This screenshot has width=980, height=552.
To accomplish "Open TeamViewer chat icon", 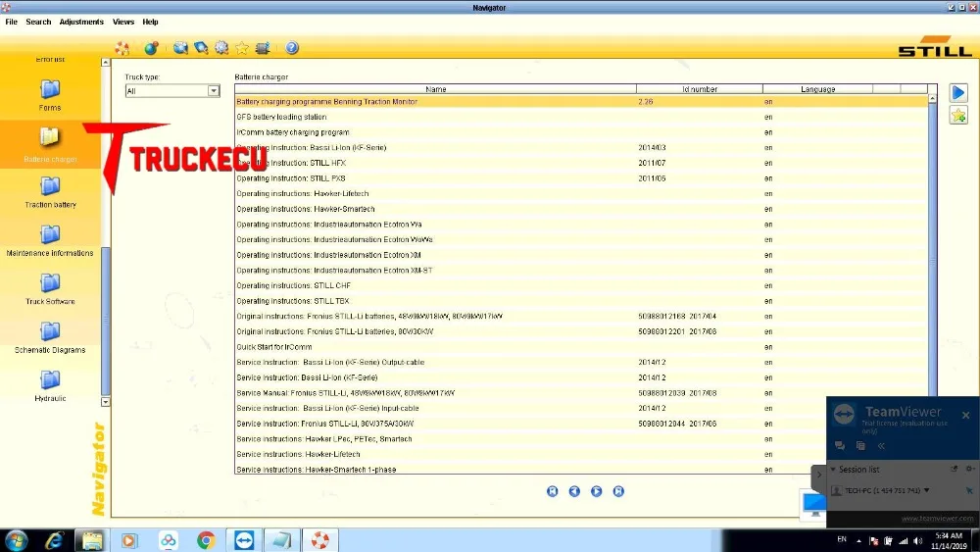I will tap(840, 446).
